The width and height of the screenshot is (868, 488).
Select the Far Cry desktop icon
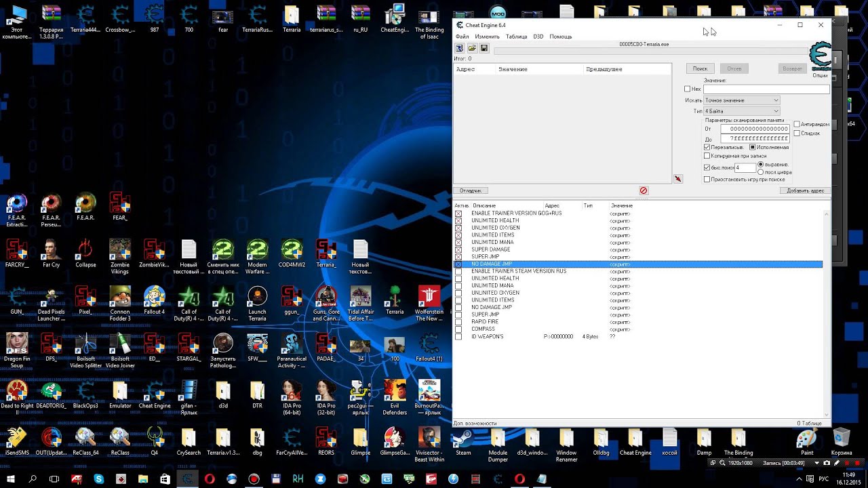51,253
